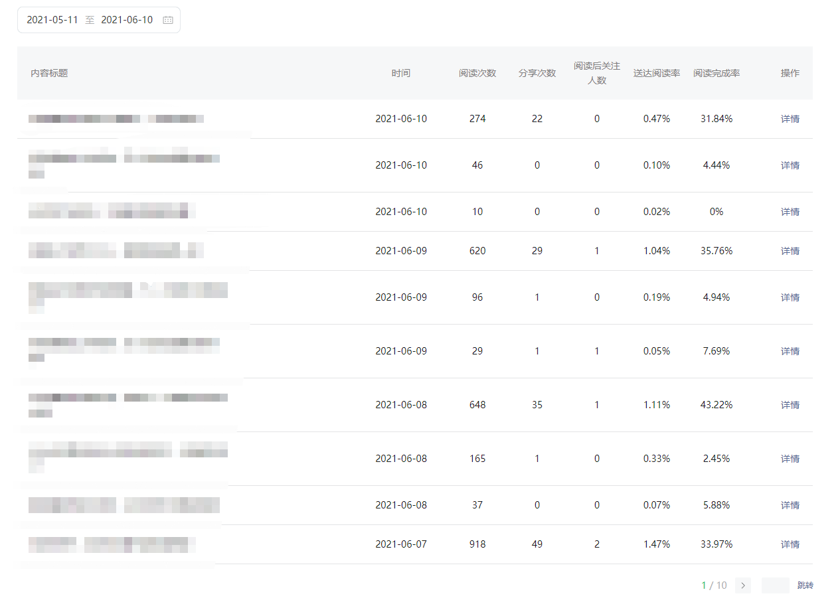Screen dimensions: 840x616
Task: Go to next page using arrow button
Action: [x=743, y=585]
